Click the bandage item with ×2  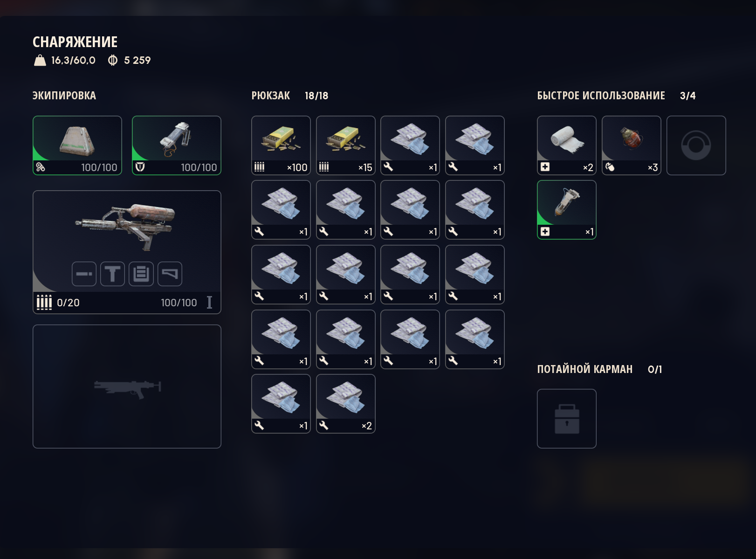(567, 145)
